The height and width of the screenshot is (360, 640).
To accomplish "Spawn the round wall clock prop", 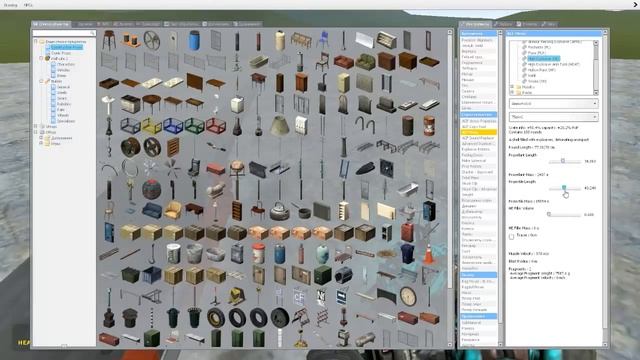I will click(408, 296).
